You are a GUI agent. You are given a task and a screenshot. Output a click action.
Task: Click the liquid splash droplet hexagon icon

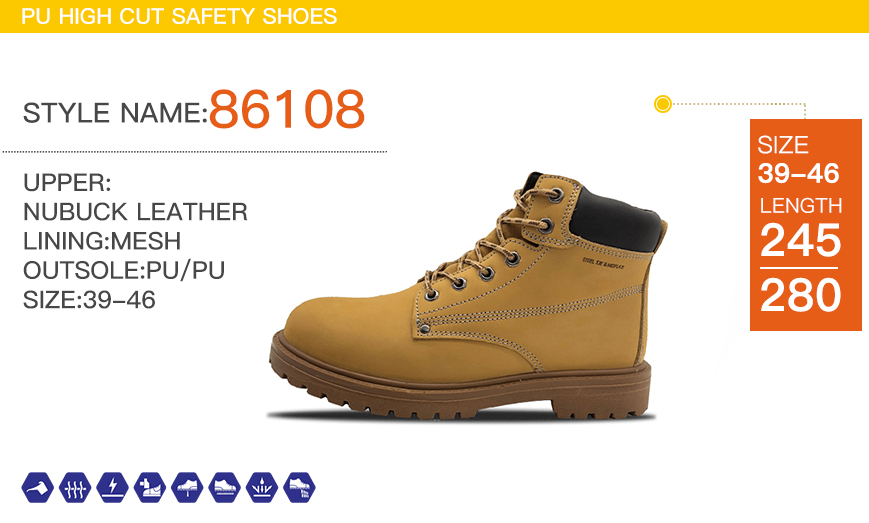262,488
